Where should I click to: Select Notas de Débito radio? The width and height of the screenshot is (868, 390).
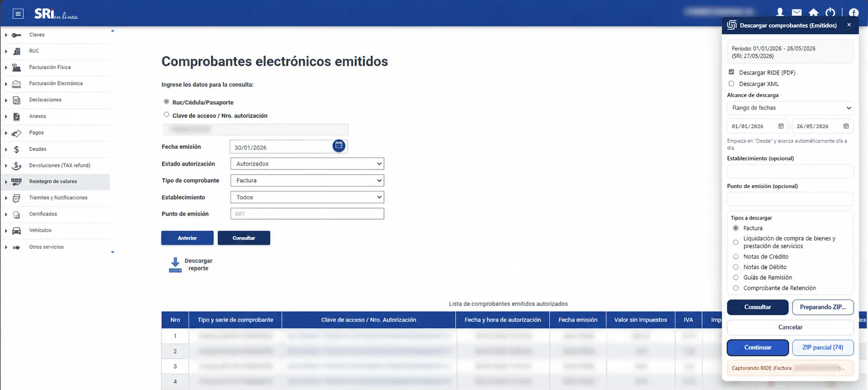coord(736,267)
